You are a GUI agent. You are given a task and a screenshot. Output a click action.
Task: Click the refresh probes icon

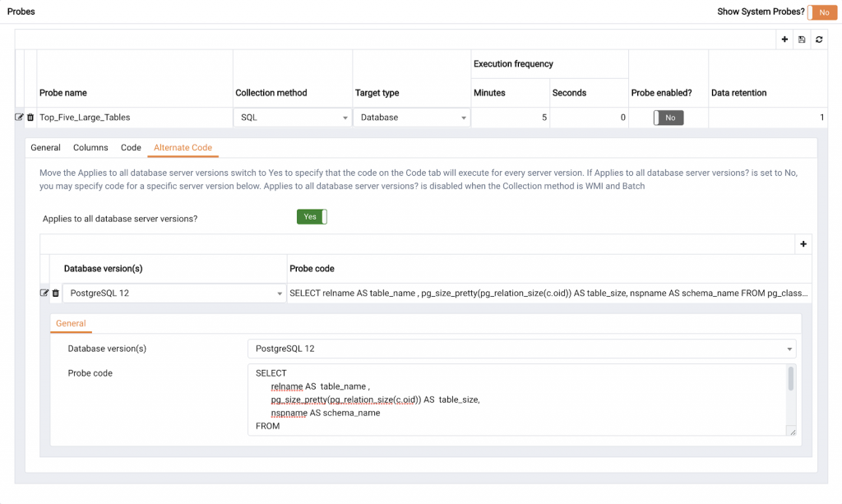819,39
